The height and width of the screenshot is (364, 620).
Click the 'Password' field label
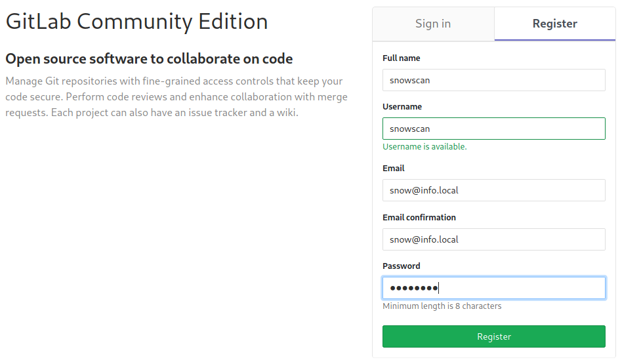(x=401, y=266)
